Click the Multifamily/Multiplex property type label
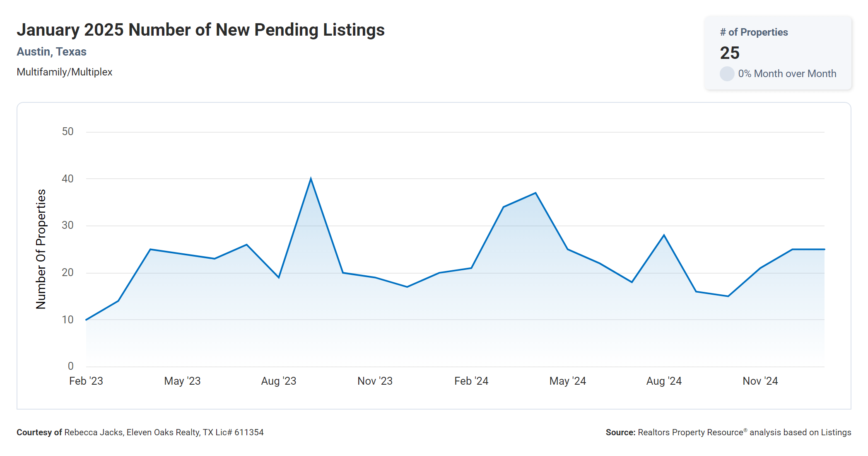 coord(64,72)
